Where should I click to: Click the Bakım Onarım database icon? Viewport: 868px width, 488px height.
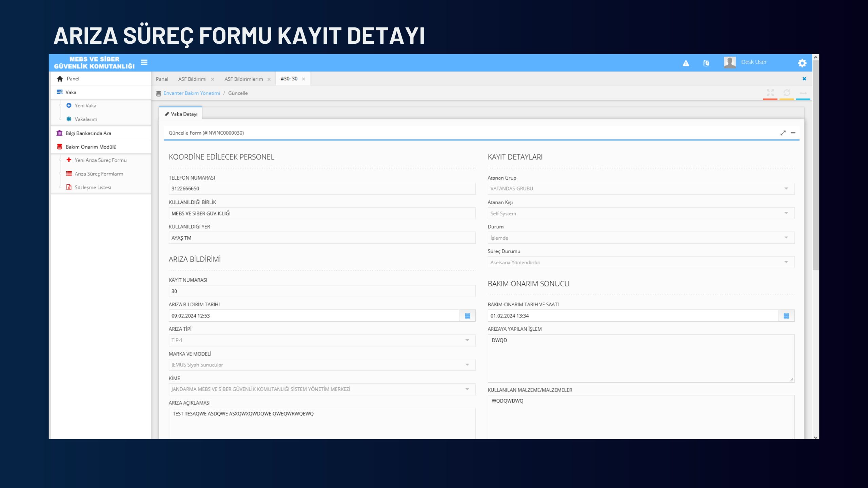pyautogui.click(x=60, y=147)
